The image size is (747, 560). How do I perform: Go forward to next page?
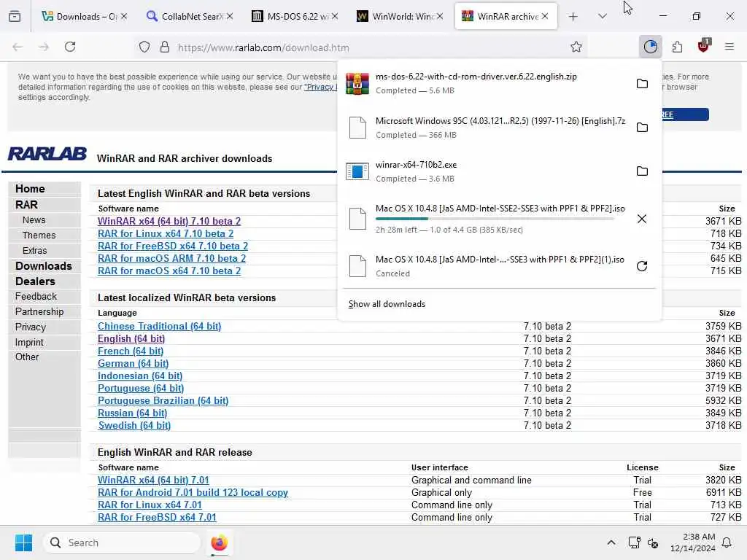(44, 47)
